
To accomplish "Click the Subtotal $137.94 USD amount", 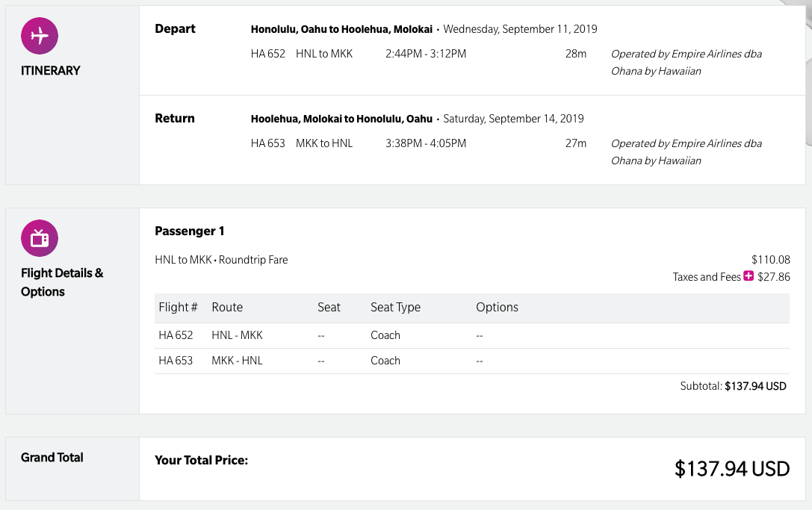I will click(x=755, y=387).
